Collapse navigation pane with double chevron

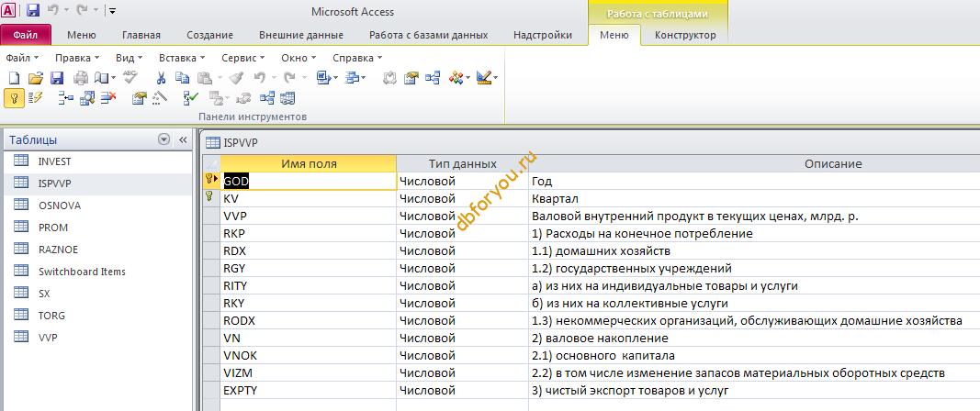(x=183, y=140)
